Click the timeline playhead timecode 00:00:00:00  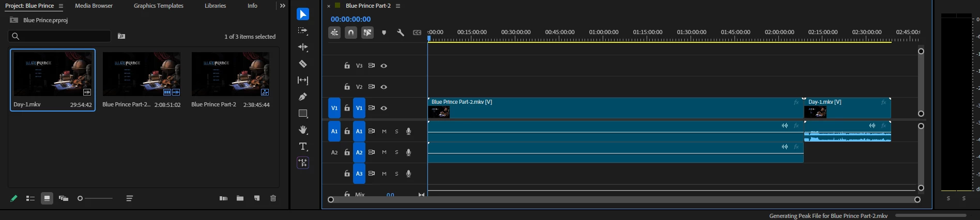[x=350, y=19]
